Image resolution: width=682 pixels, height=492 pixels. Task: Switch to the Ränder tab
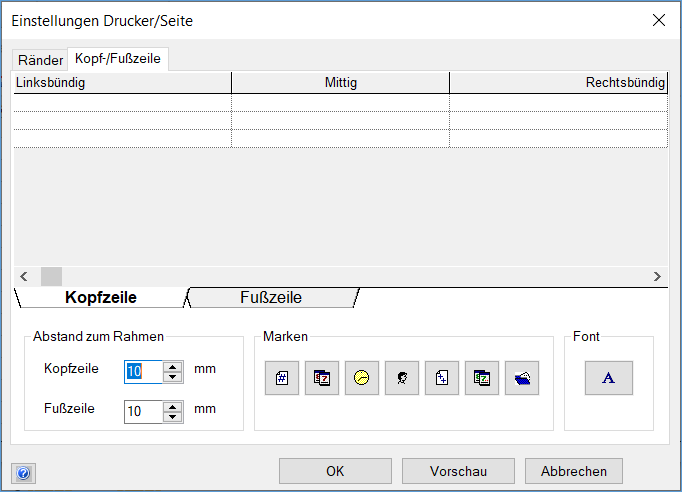click(40, 60)
